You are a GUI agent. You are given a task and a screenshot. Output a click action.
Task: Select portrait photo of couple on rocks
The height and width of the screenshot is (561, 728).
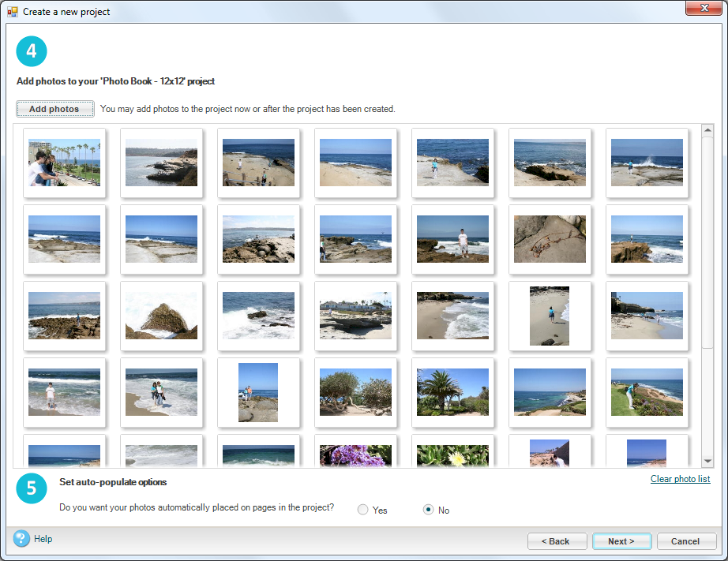pyautogui.click(x=258, y=393)
